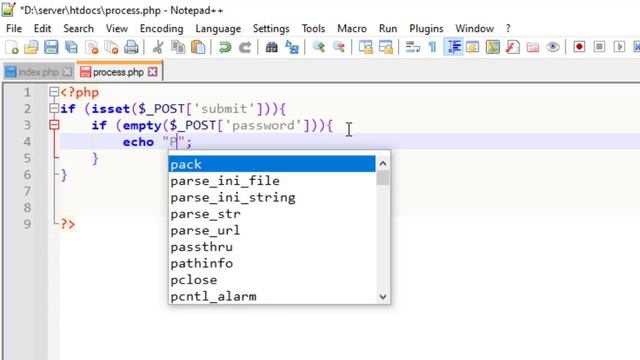Collapse the fold marker on line 2
640x360 pixels.
pos(54,108)
